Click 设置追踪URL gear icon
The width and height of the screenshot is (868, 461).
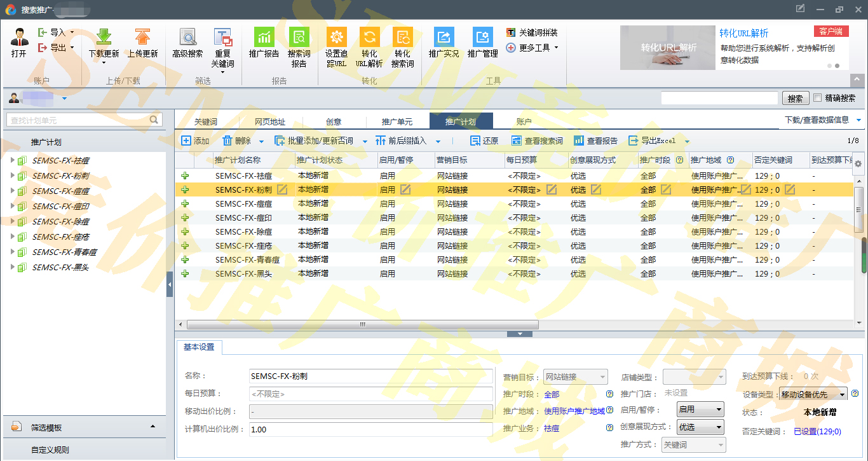tap(336, 37)
